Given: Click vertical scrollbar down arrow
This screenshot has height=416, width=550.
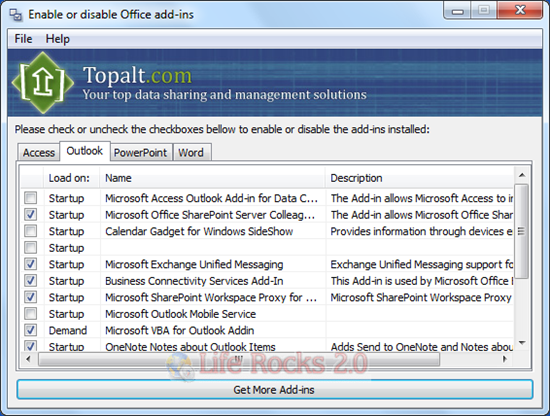Looking at the screenshot, I should (522, 343).
